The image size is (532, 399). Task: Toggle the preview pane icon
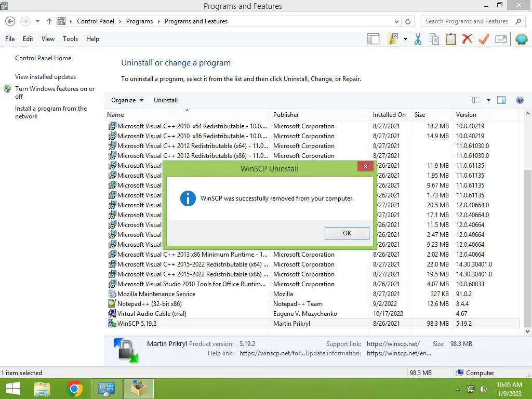tap(501, 100)
